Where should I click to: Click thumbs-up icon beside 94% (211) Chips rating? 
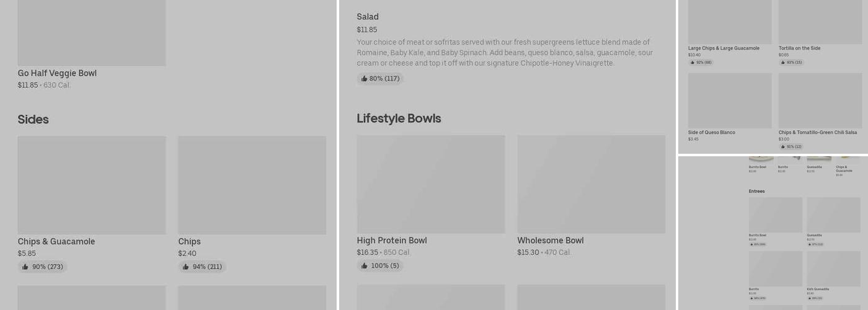[185, 267]
